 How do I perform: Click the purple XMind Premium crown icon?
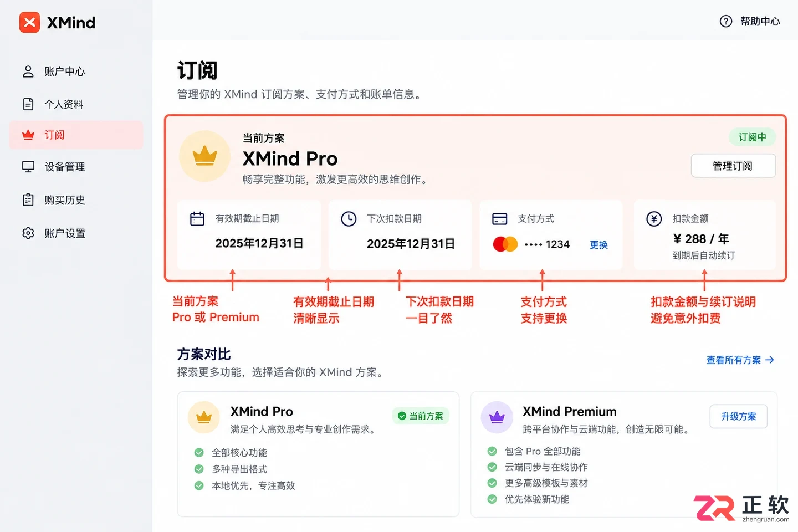(497, 417)
